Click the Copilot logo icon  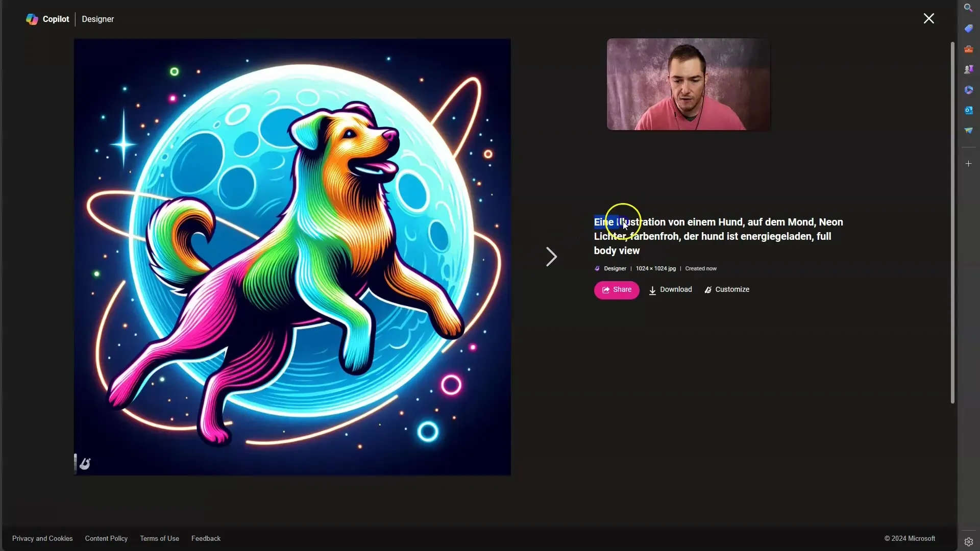[32, 19]
